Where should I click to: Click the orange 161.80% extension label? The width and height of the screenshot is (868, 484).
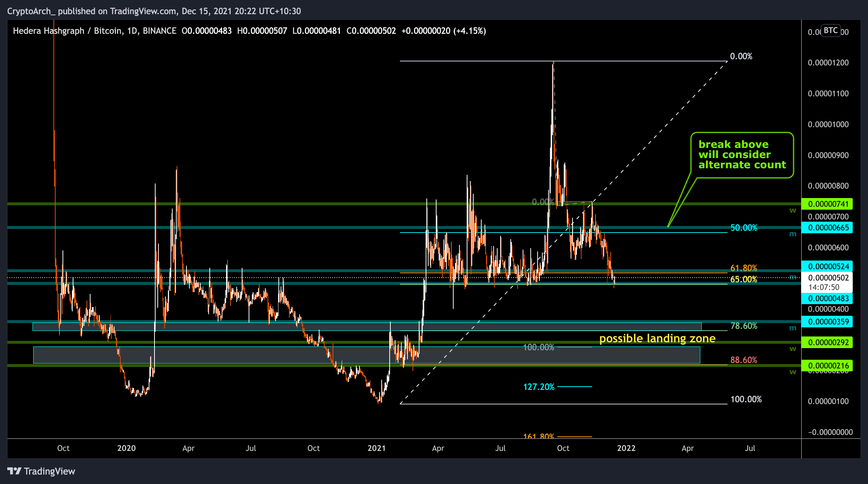point(539,436)
